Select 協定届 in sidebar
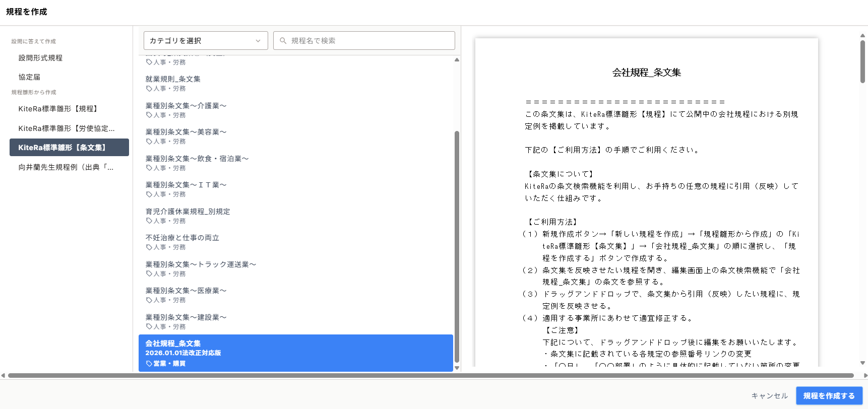 point(29,77)
